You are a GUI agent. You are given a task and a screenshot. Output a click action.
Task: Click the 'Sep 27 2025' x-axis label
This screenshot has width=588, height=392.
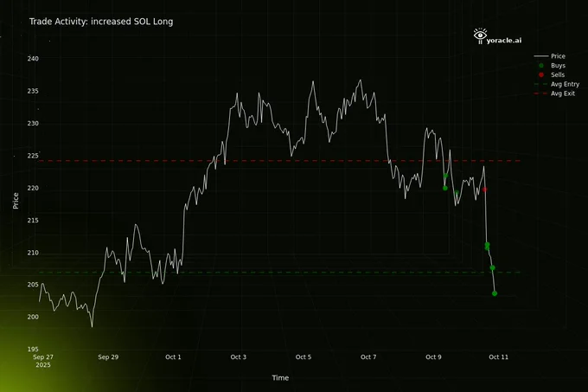pyautogui.click(x=43, y=361)
